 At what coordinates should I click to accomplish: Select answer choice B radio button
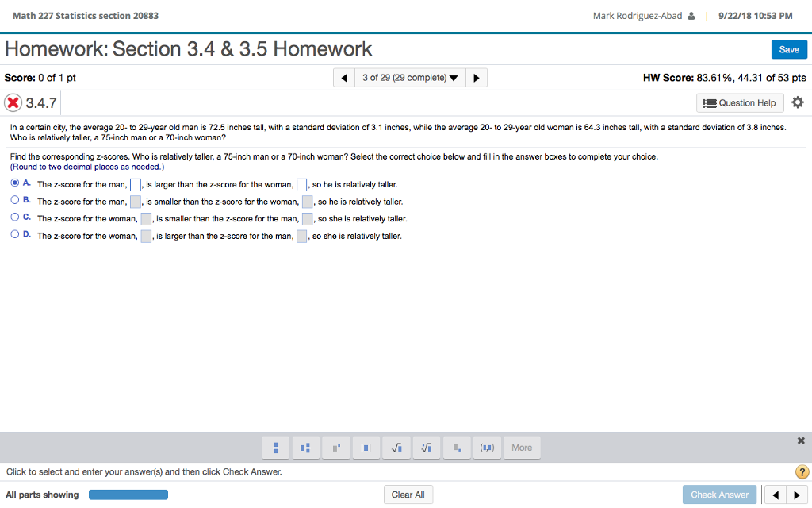click(15, 200)
